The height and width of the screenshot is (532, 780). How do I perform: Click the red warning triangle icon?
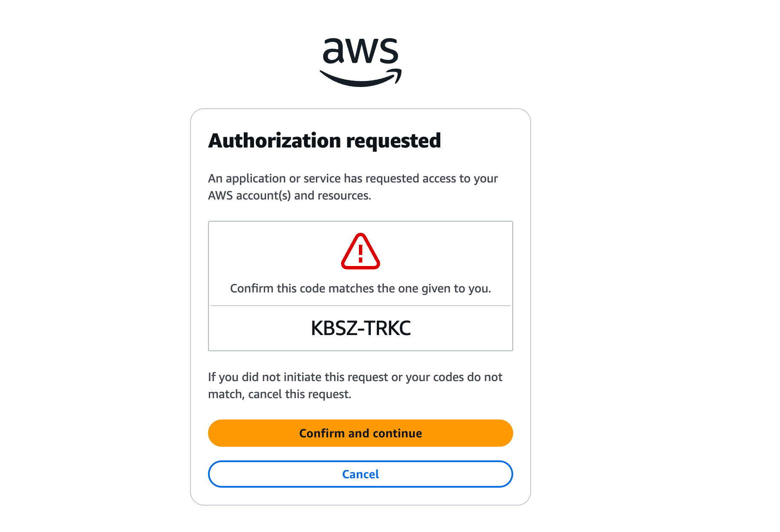point(361,252)
